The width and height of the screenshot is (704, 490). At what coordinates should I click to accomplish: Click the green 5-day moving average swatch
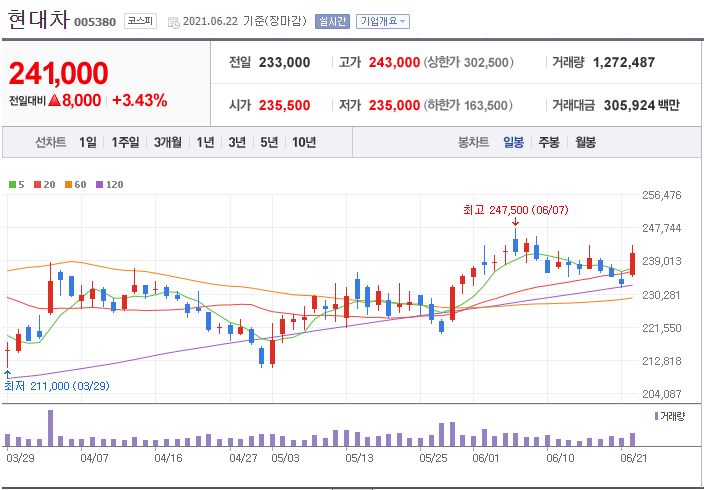(x=12, y=185)
